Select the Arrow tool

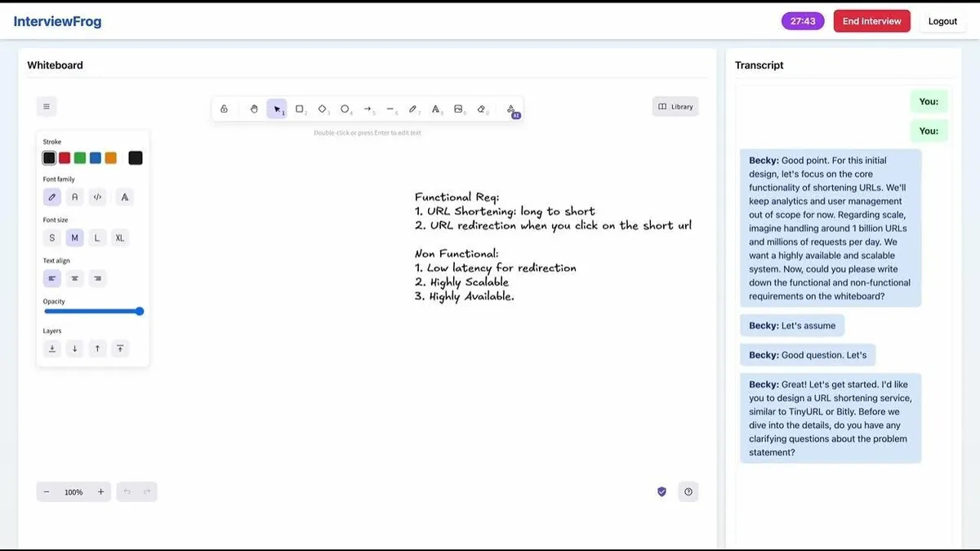(x=367, y=108)
